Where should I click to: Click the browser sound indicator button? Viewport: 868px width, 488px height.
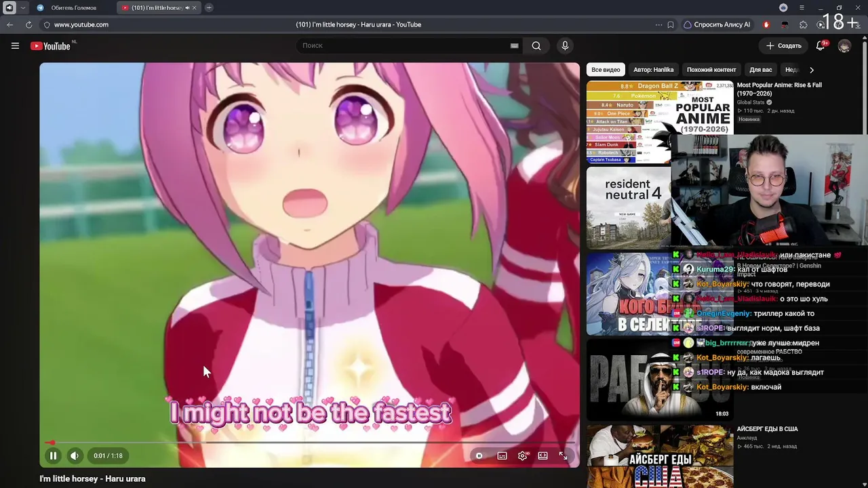click(x=9, y=7)
